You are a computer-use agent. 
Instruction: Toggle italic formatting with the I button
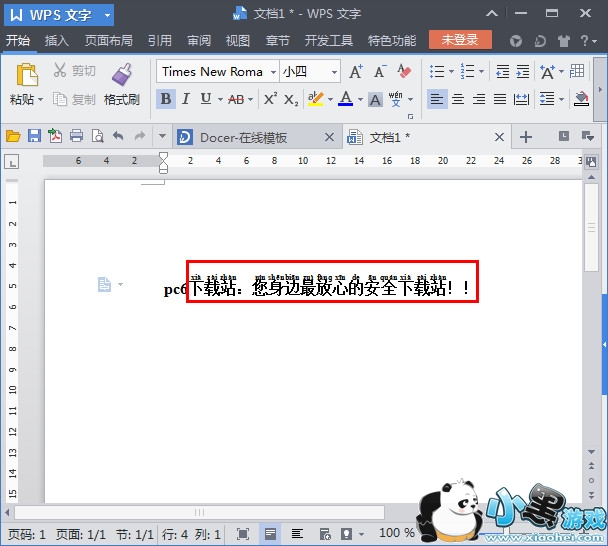coord(186,99)
